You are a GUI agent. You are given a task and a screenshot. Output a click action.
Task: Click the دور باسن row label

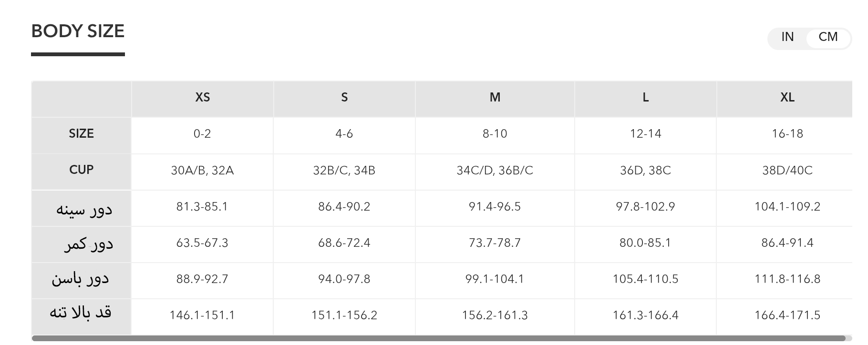tap(80, 279)
